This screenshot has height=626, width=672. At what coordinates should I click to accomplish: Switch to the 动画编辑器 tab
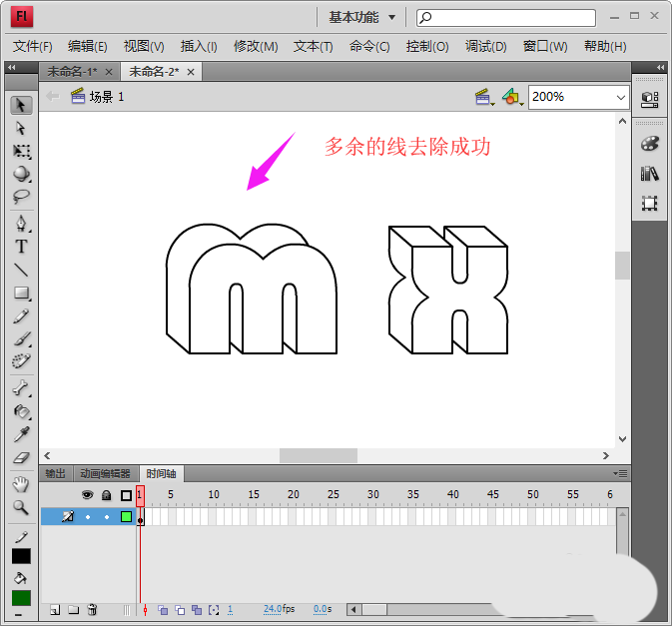click(105, 473)
